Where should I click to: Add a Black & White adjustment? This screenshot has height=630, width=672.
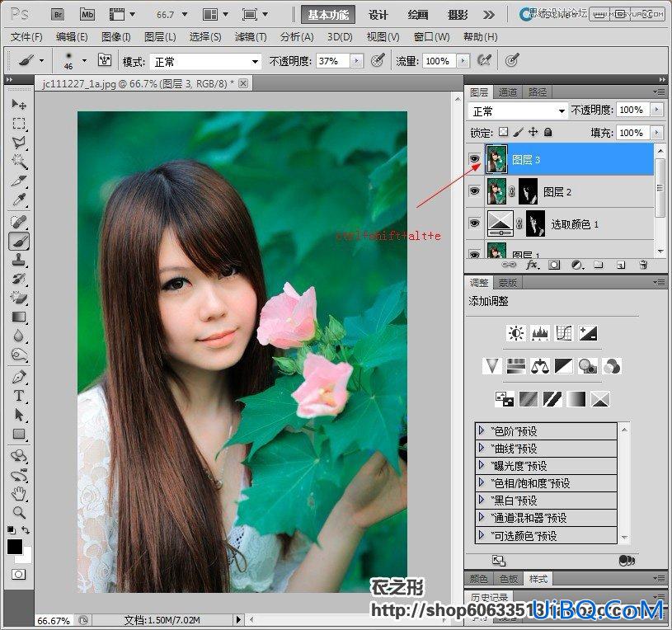pyautogui.click(x=563, y=366)
